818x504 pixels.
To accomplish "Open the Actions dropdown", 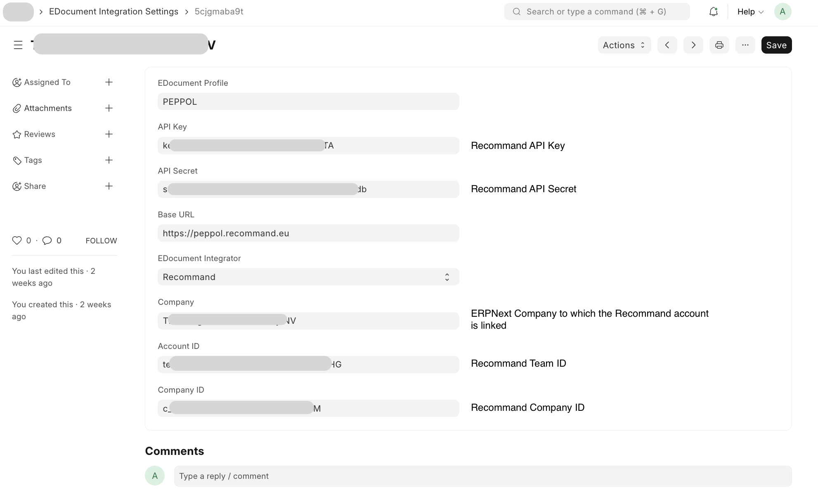I will (624, 45).
